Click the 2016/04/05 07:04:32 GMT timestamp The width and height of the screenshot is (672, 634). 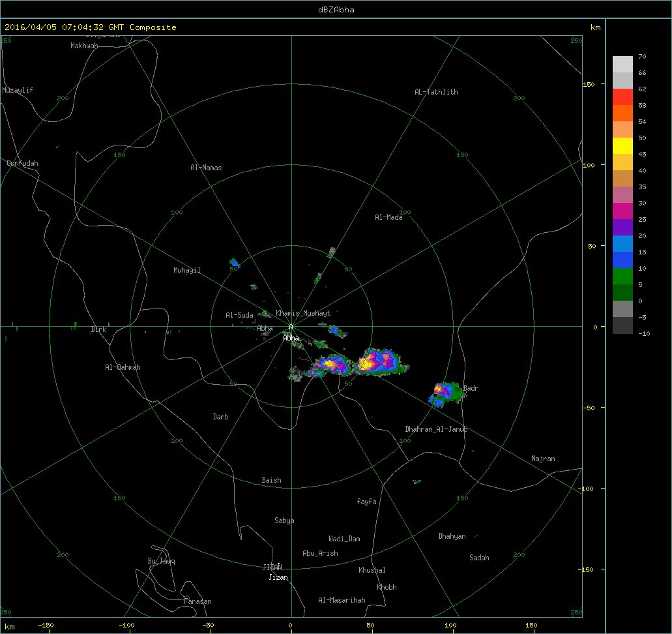pos(65,27)
